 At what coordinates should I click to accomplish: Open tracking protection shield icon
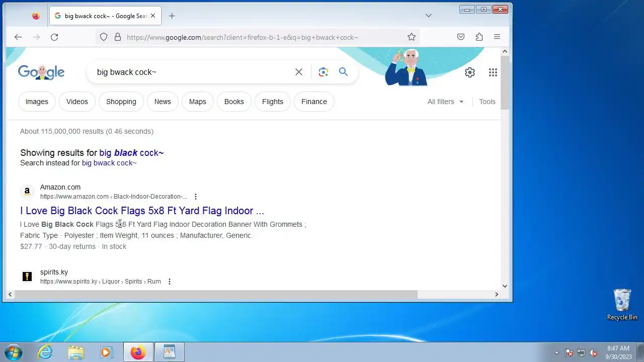click(104, 37)
